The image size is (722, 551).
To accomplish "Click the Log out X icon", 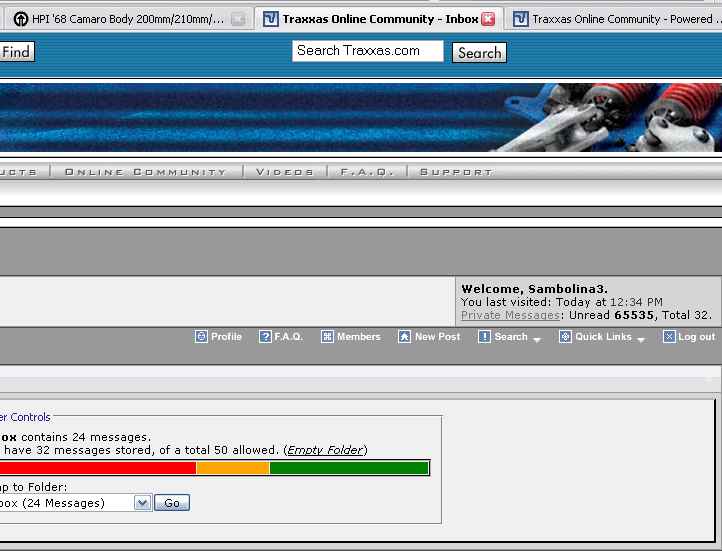I will (x=669, y=336).
